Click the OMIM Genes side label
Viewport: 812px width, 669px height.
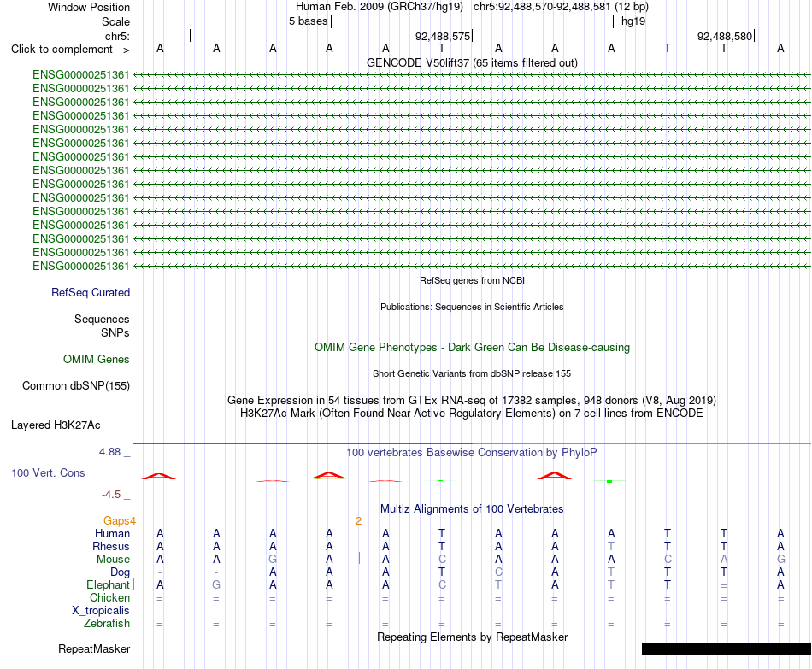click(97, 360)
